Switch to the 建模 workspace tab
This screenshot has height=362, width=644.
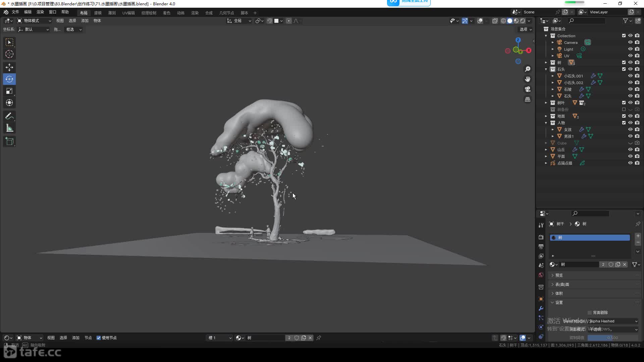point(98,13)
